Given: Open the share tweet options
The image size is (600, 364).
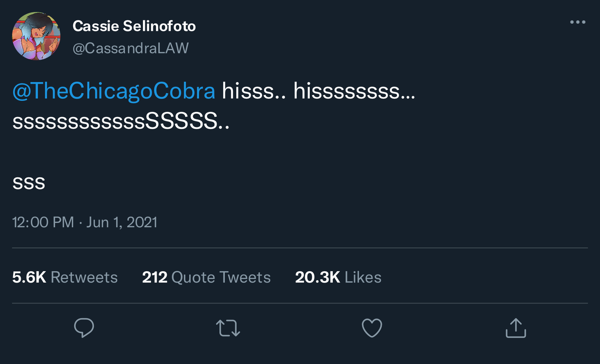Looking at the screenshot, I should point(516,328).
